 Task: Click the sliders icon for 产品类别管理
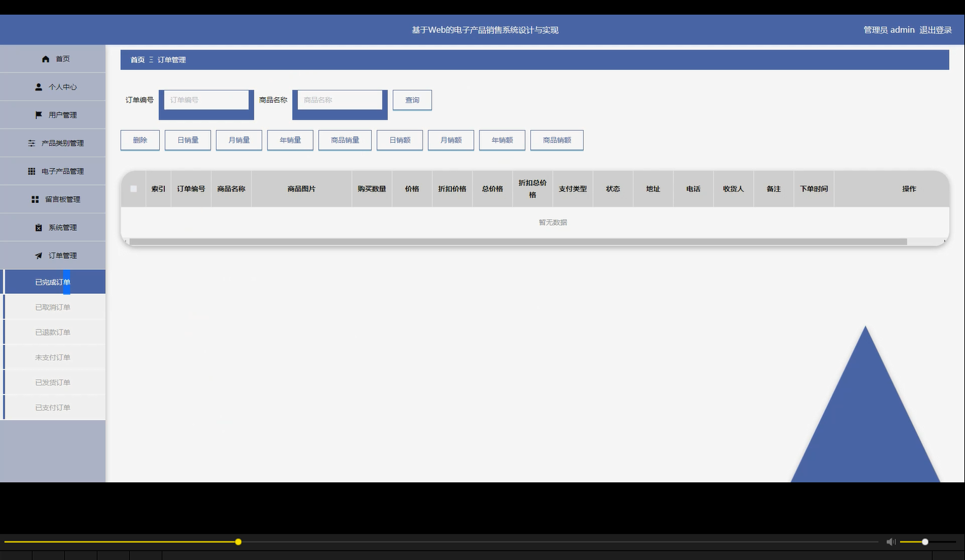32,143
